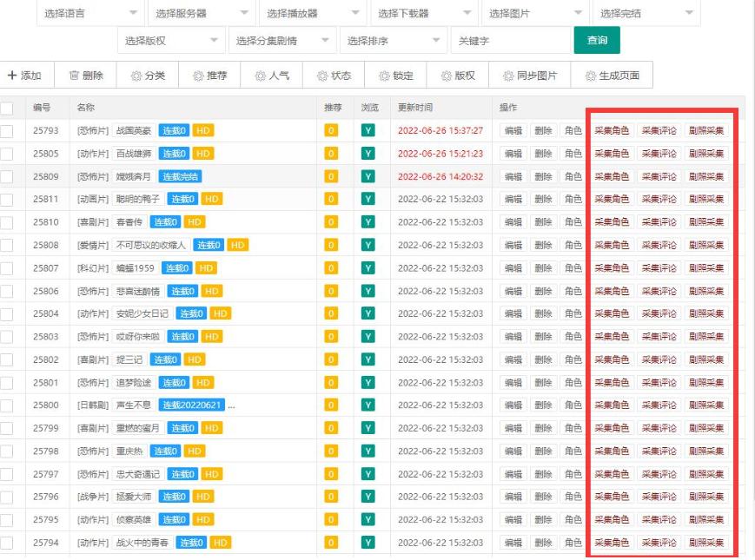This screenshot has width=755, height=560.
Task: Open the 选择版权 combo box
Action: (170, 41)
